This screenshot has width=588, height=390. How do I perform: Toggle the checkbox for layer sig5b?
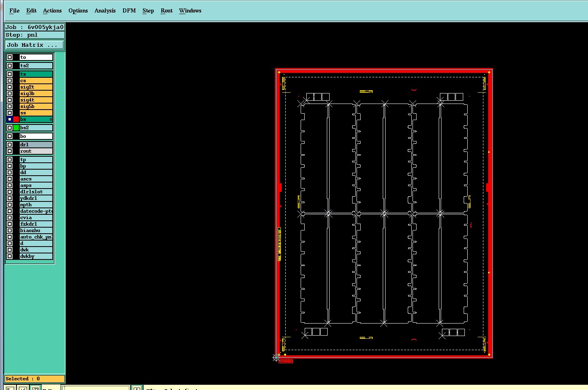[10, 106]
